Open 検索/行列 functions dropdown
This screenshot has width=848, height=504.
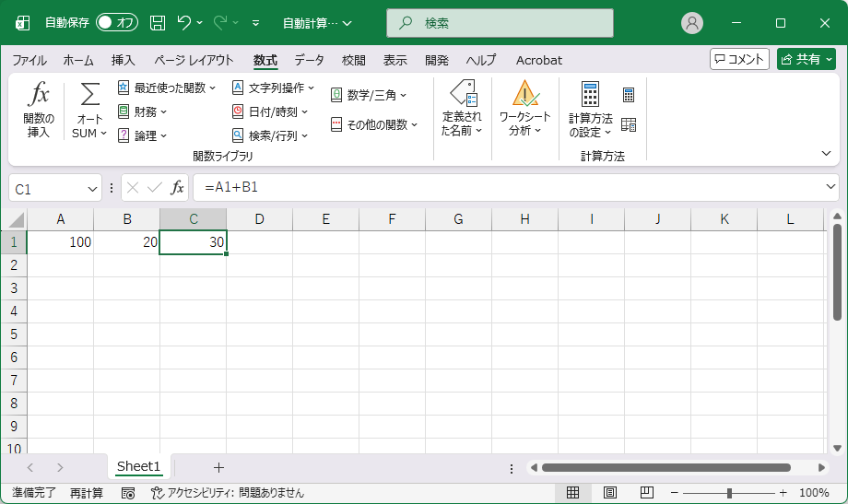(270, 135)
